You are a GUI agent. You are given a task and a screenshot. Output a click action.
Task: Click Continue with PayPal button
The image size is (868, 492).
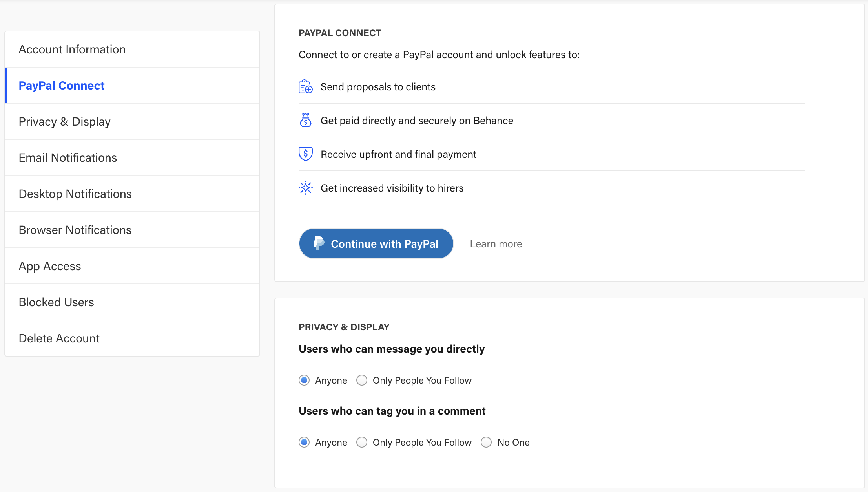(376, 243)
